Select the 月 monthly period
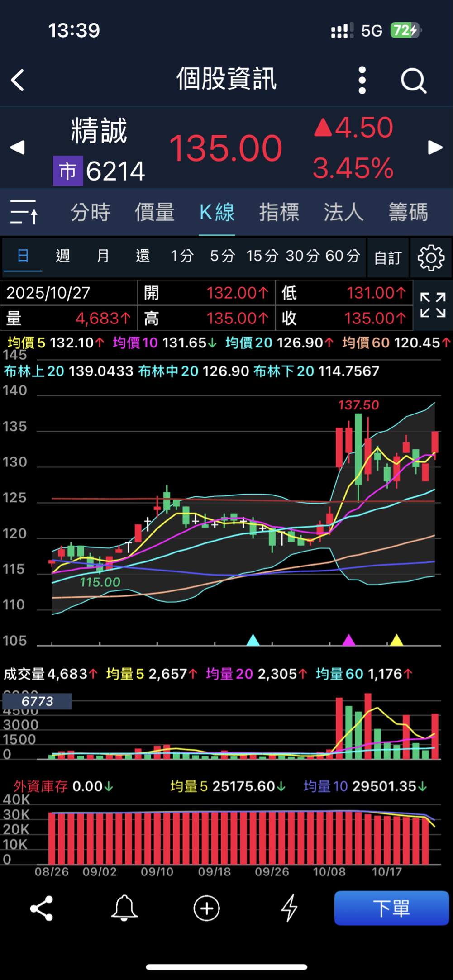 coord(103,256)
